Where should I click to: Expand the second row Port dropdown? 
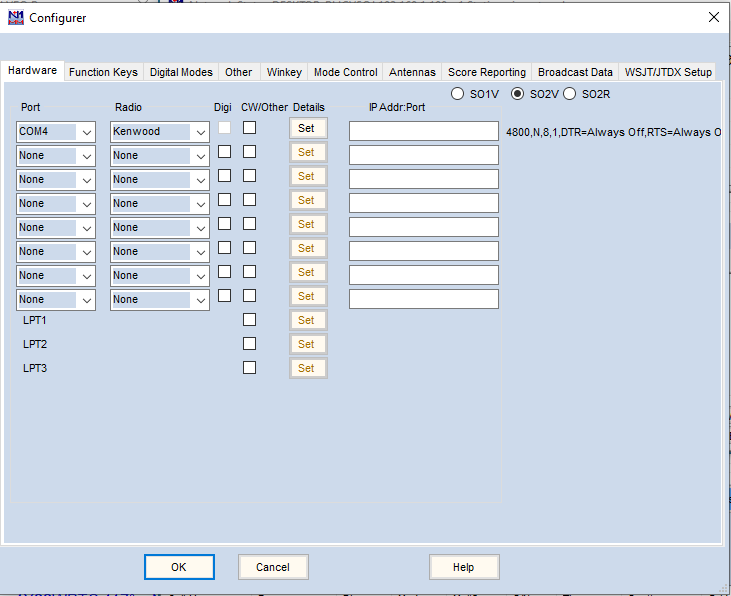click(x=86, y=156)
